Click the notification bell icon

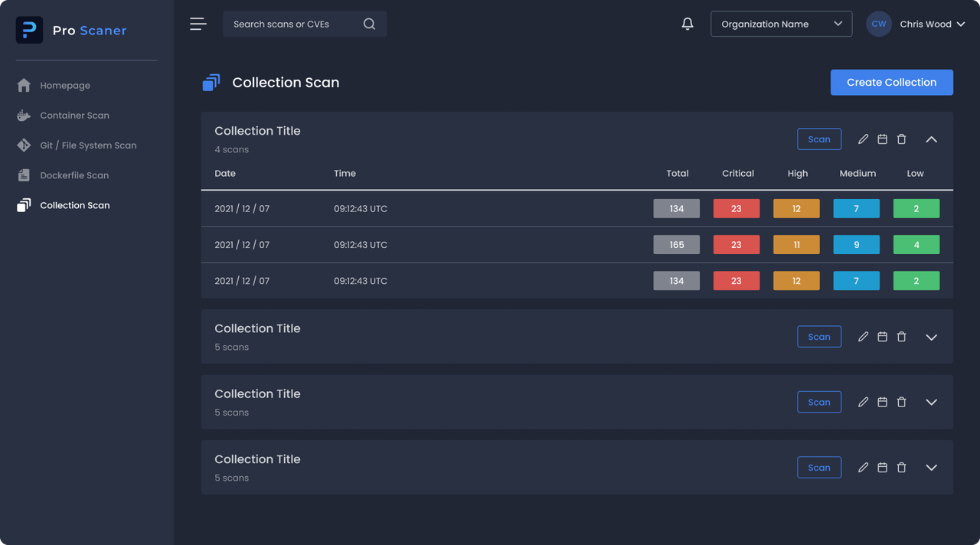click(x=688, y=24)
